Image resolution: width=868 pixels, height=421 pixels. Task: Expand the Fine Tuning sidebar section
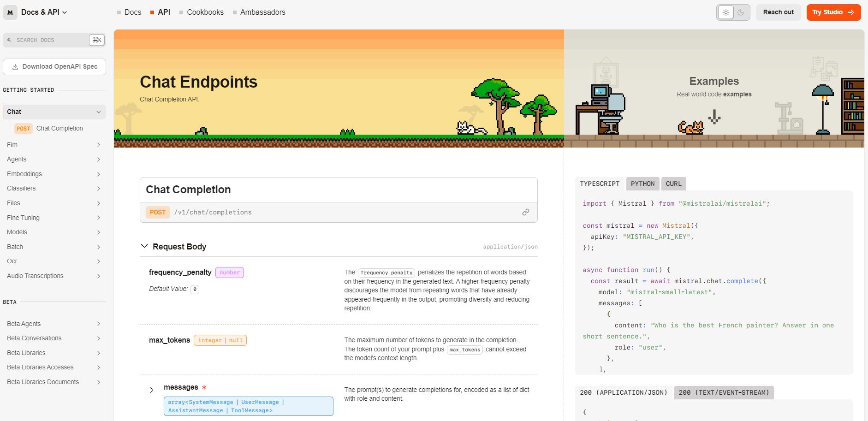98,218
